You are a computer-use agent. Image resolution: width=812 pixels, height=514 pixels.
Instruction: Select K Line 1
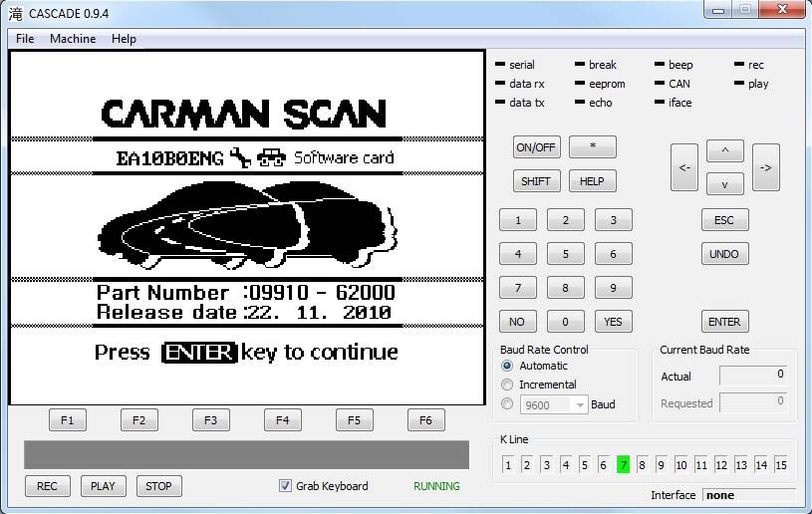508,465
